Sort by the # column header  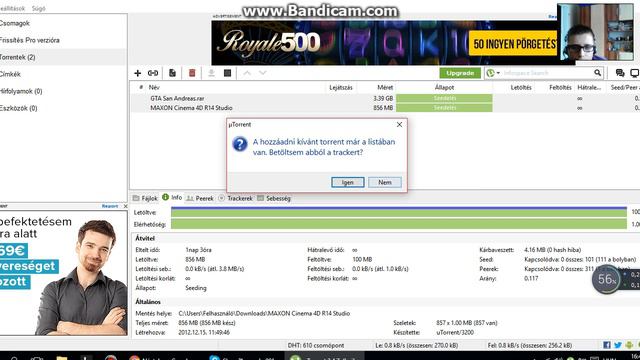(x=140, y=87)
